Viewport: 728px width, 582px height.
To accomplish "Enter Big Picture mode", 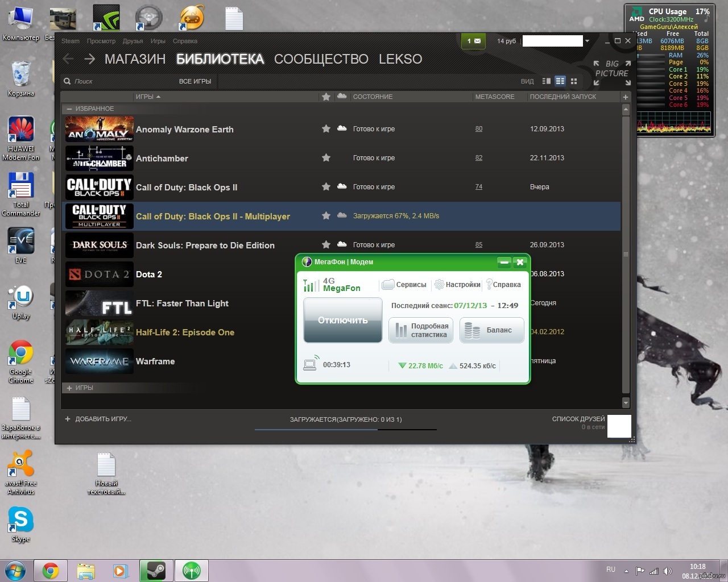I will (x=612, y=73).
